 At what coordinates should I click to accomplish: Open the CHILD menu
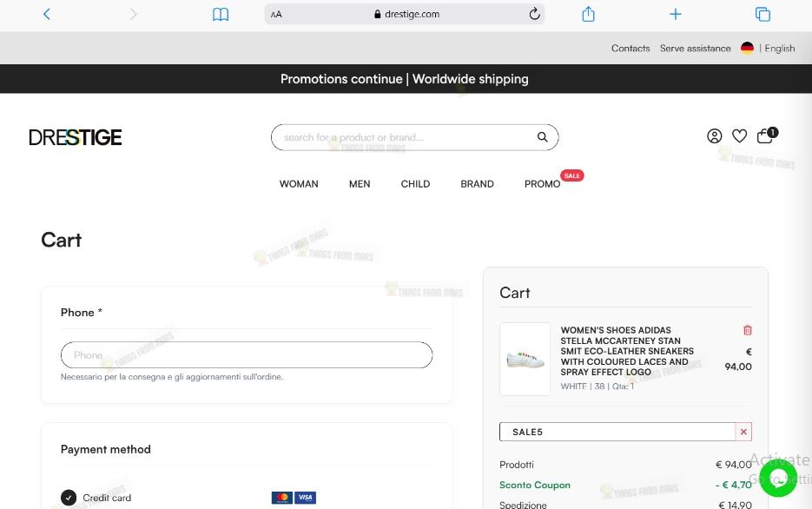click(x=415, y=184)
